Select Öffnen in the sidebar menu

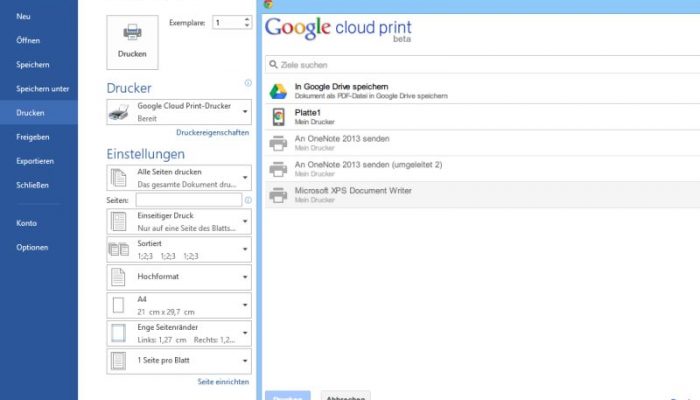(x=28, y=41)
